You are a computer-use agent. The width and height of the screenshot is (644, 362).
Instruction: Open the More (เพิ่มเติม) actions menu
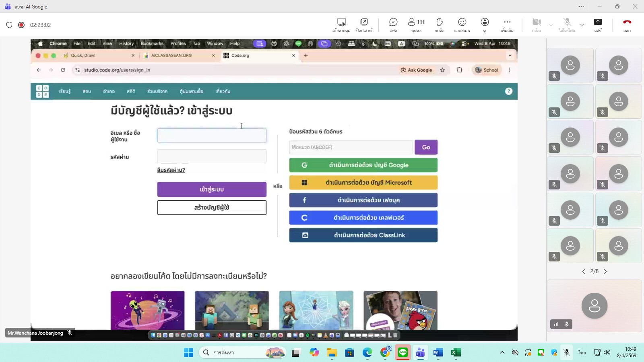(507, 25)
